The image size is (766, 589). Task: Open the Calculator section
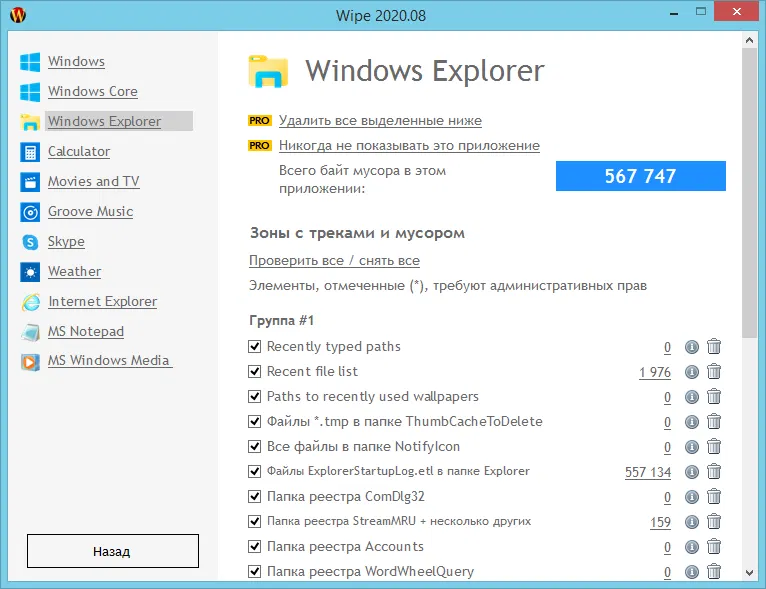click(x=79, y=151)
